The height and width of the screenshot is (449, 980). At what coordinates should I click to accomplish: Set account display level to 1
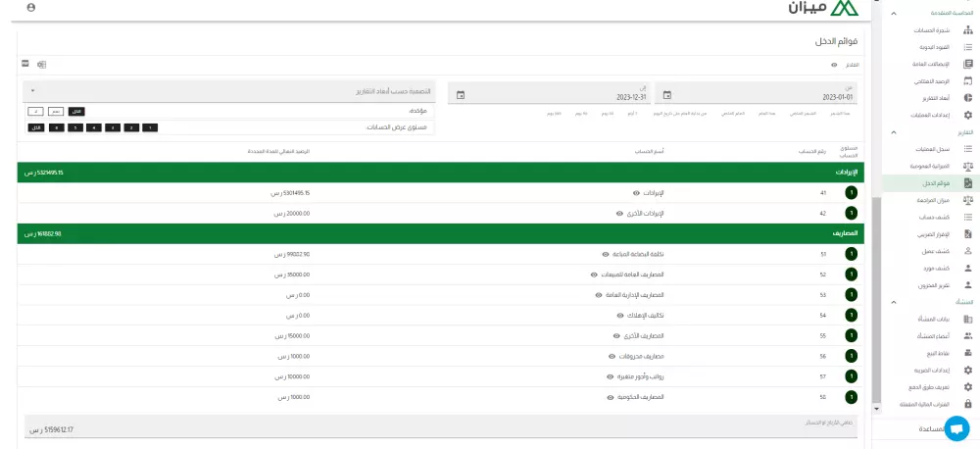[x=149, y=127]
